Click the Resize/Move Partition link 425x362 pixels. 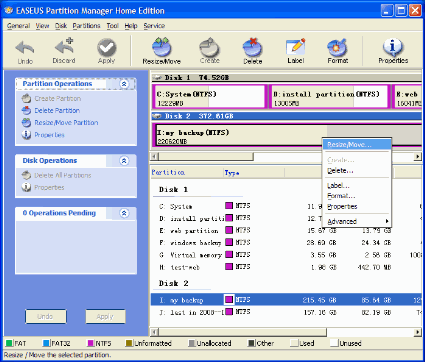tap(66, 122)
